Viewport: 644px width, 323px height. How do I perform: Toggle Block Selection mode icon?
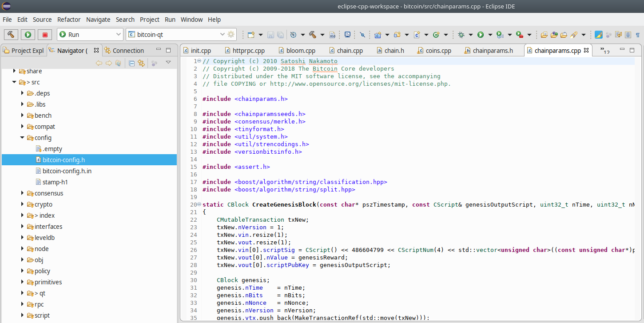628,34
